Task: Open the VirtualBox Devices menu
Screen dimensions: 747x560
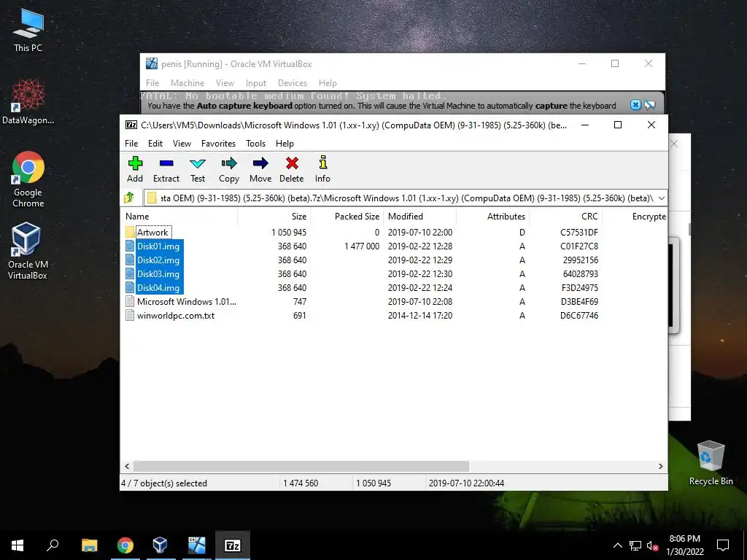Action: pyautogui.click(x=293, y=83)
